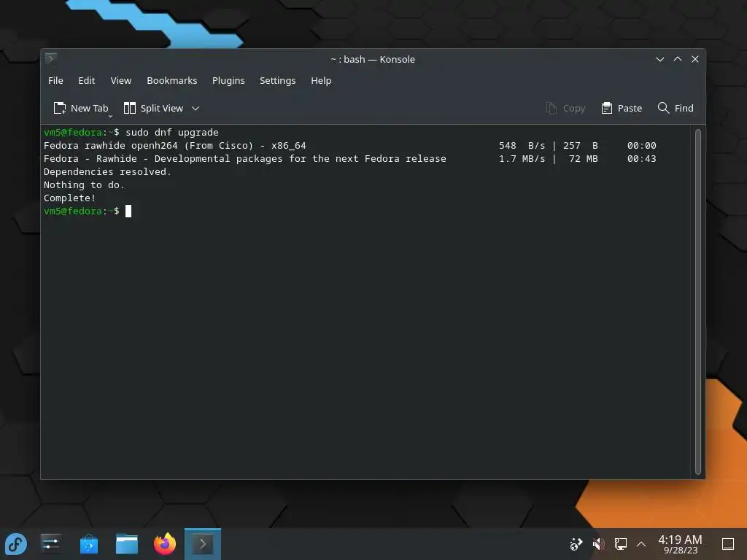
Task: Open Find in terminal output
Action: pyautogui.click(x=676, y=108)
